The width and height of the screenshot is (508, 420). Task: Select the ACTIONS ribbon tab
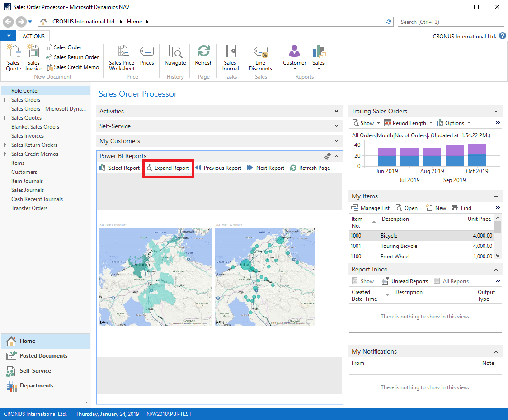coord(33,36)
